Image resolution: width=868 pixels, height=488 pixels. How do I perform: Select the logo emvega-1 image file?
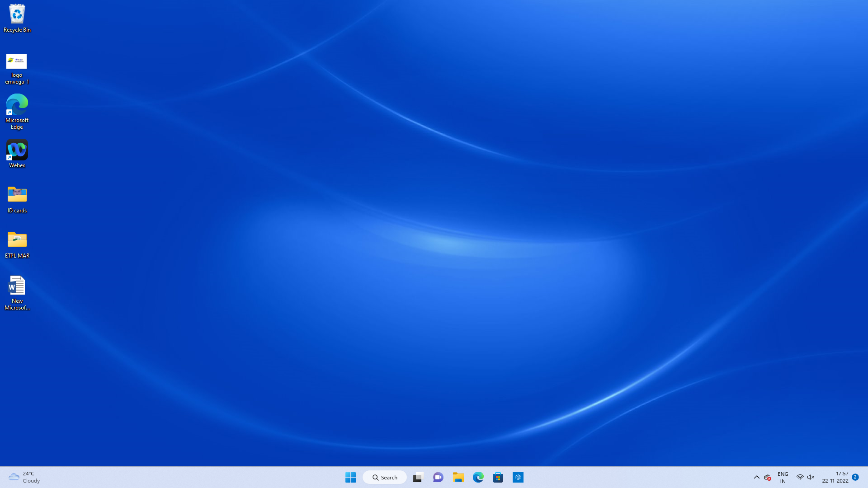tap(17, 69)
